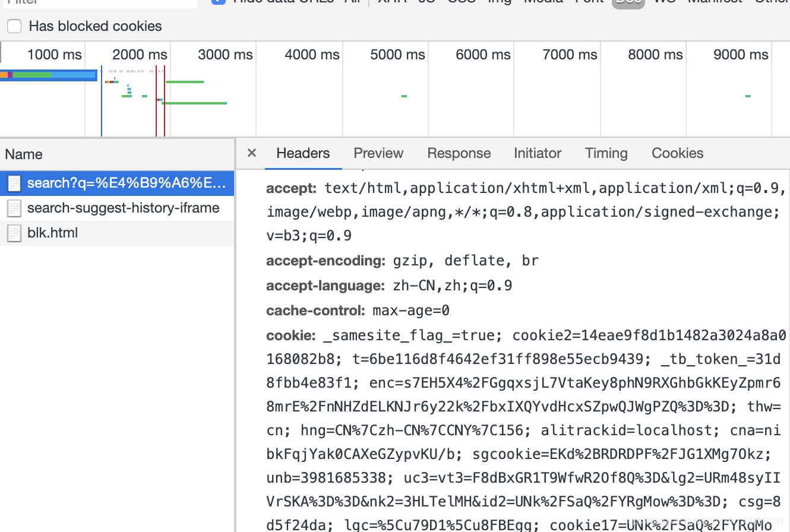Select the blk.html request
This screenshot has height=532, width=790.
coord(117,233)
